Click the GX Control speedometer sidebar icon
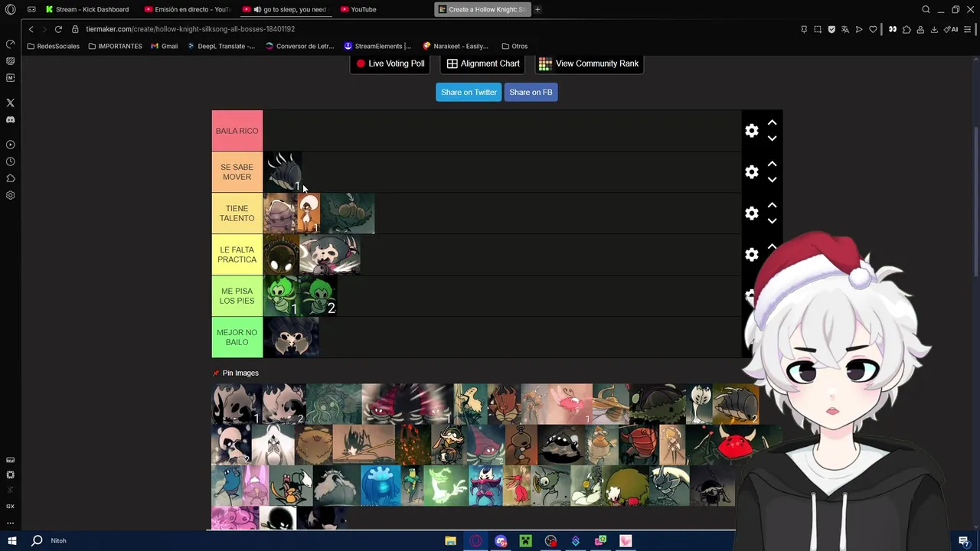This screenshot has height=551, width=980. point(10,44)
